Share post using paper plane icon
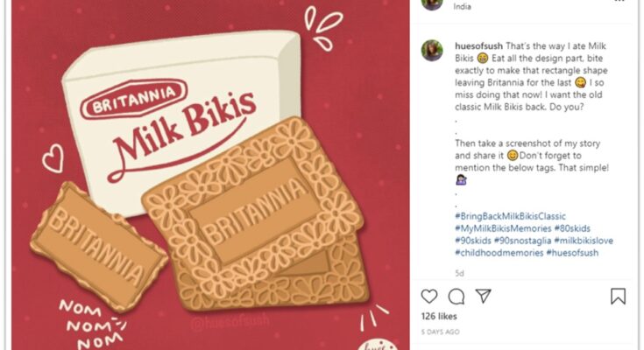The image size is (644, 350). (x=484, y=296)
